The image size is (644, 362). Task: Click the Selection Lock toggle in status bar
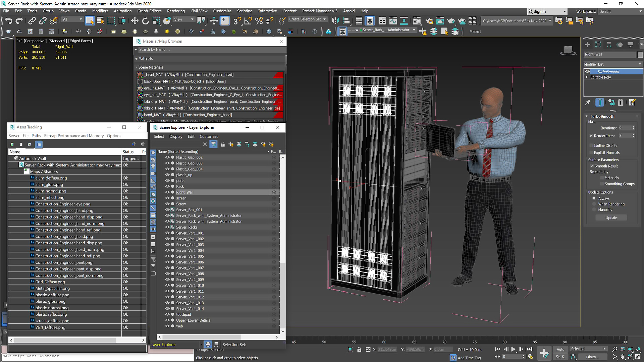pos(359,350)
